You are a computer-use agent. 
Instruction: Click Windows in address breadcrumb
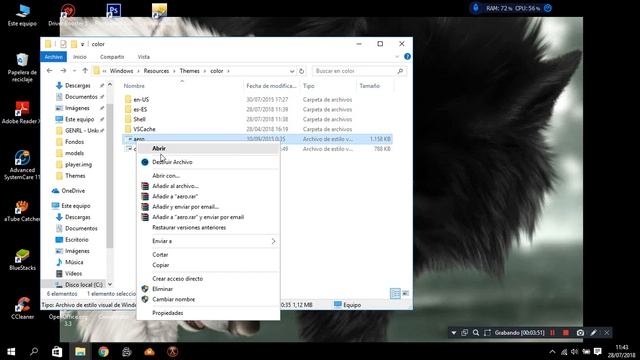(121, 71)
